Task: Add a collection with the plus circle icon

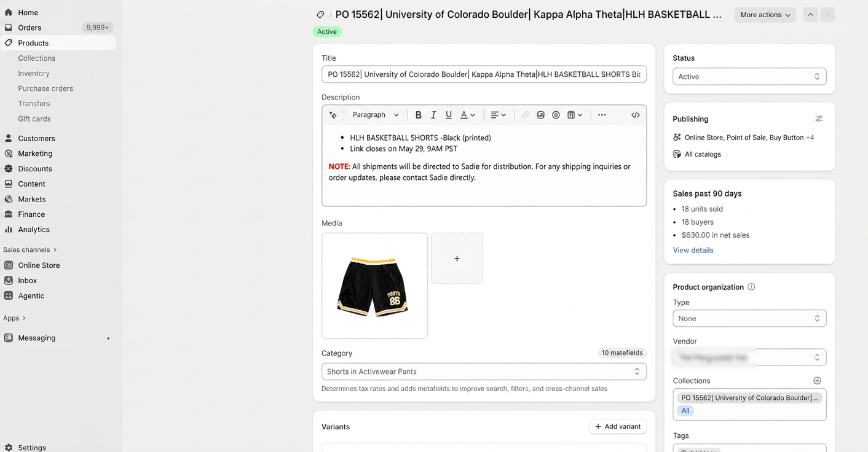Action: tap(817, 381)
